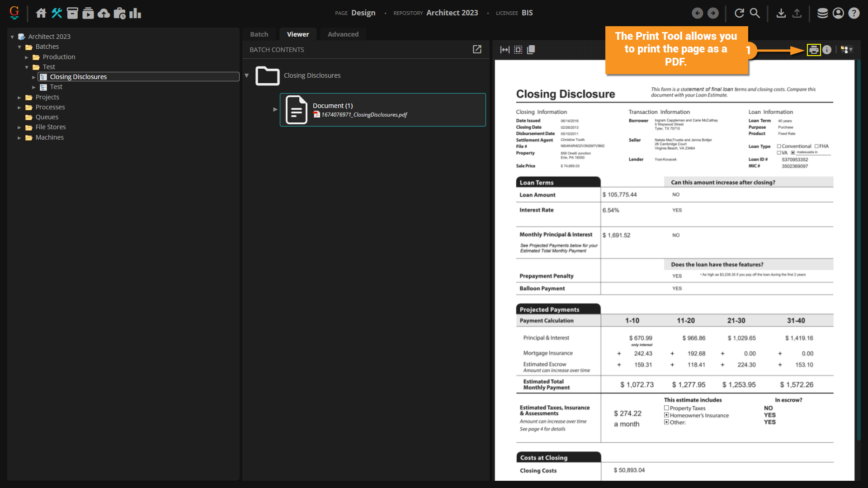868x488 pixels.
Task: Open the document tree view dropdown
Action: (x=846, y=50)
